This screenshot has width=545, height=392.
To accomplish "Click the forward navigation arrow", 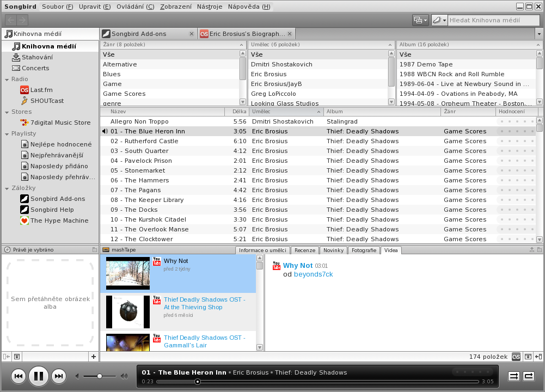I will (x=22, y=20).
